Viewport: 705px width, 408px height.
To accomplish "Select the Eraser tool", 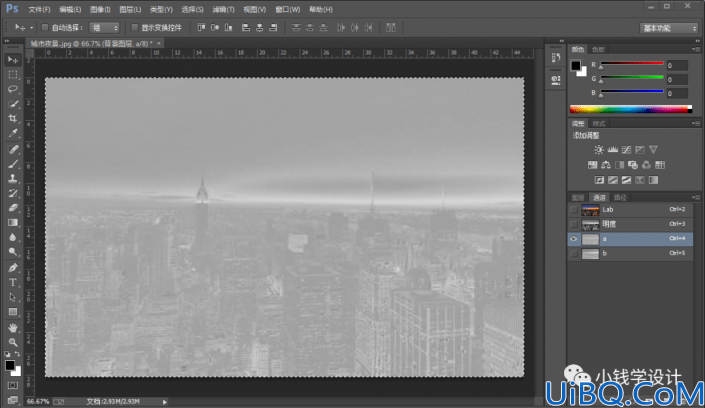I will tap(13, 208).
